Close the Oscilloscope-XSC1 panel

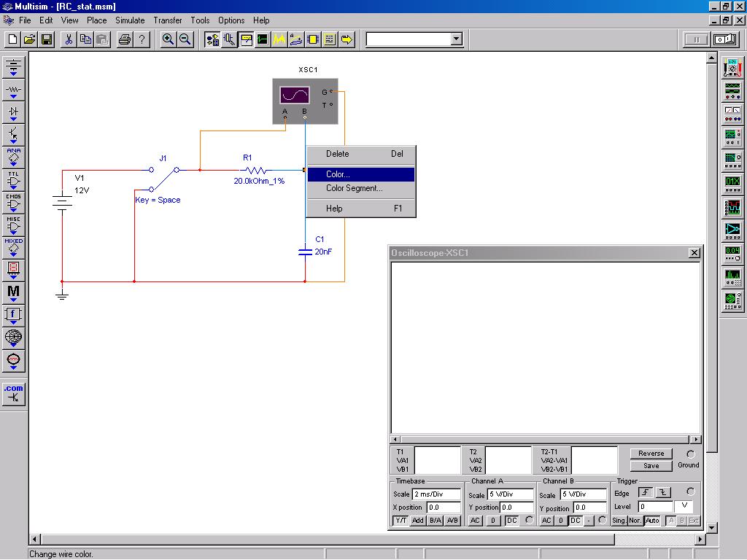[x=694, y=253]
